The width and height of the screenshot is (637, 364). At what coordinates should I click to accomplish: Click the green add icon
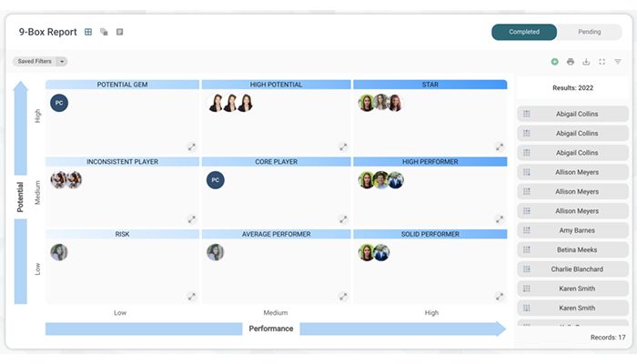[x=555, y=62]
